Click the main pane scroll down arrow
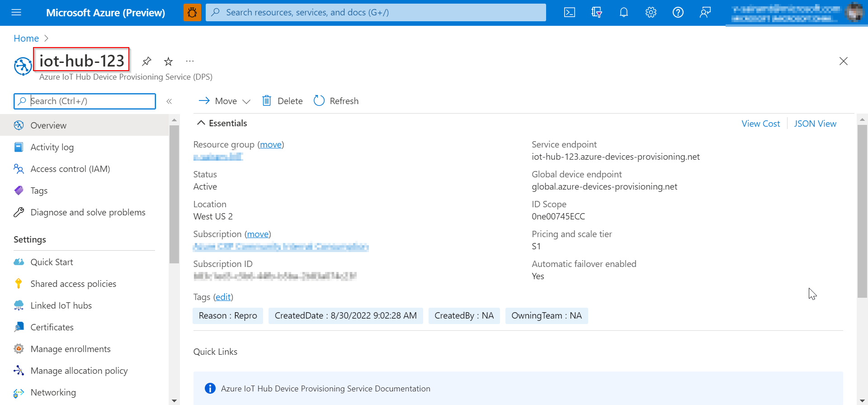 [x=862, y=400]
